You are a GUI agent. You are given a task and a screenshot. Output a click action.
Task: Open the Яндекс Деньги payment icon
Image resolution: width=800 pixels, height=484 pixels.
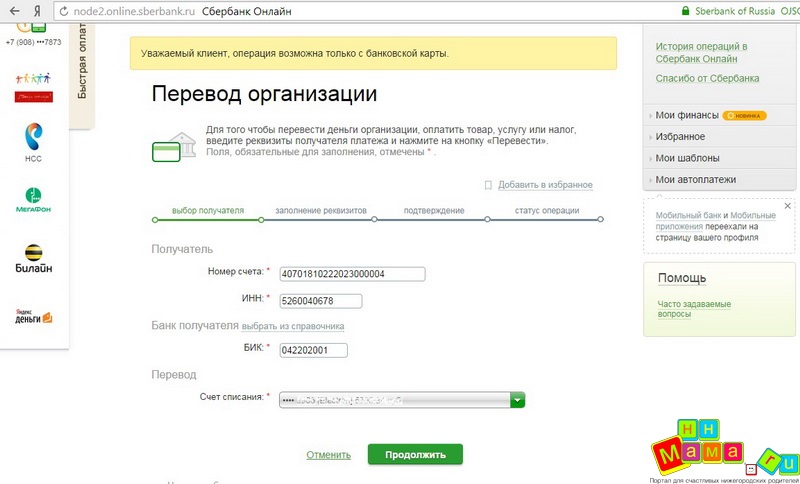pos(34,316)
